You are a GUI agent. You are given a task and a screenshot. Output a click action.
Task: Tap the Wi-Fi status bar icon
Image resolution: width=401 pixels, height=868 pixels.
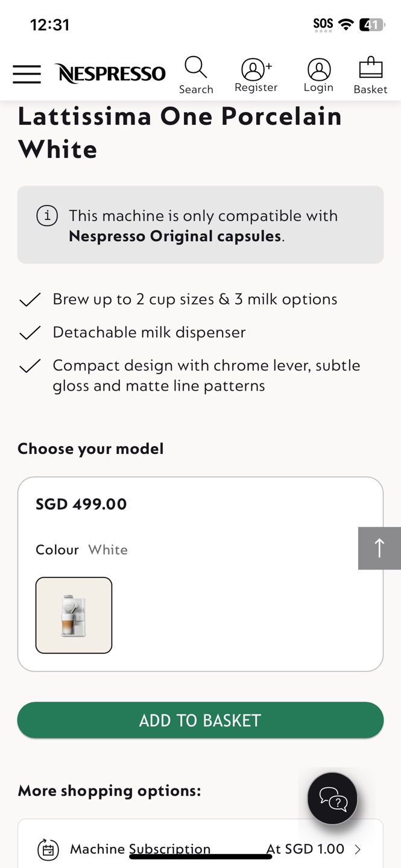coord(346,24)
